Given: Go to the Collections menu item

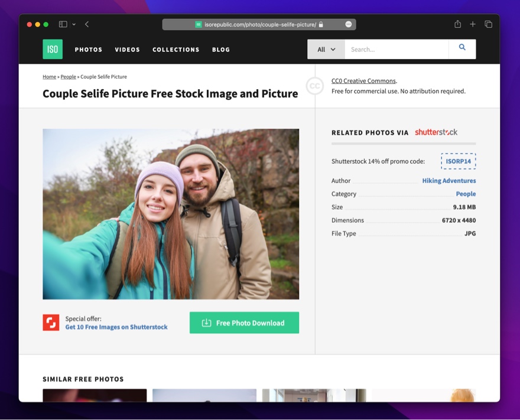Looking at the screenshot, I should coord(176,50).
